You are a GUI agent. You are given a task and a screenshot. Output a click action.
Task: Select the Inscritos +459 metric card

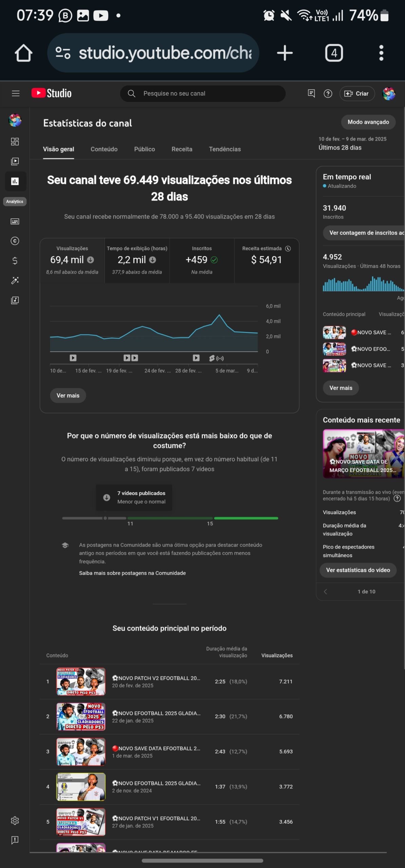tap(202, 261)
